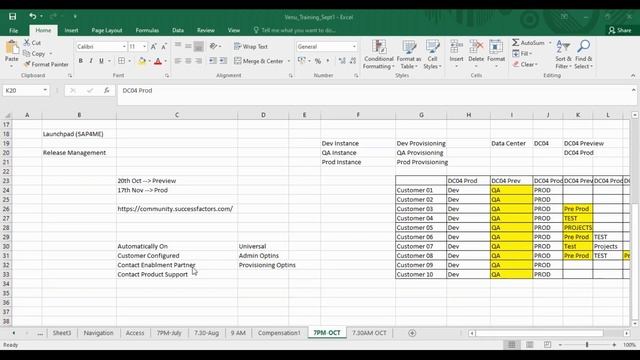Adjust the zoom slider handle
Viewport: 640px width, 360px height.
pos(587,345)
